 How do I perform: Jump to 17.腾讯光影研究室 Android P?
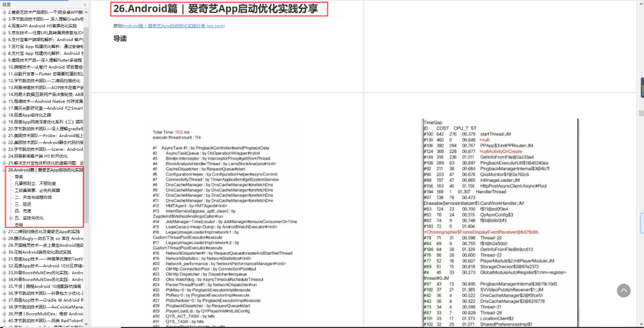(45, 109)
